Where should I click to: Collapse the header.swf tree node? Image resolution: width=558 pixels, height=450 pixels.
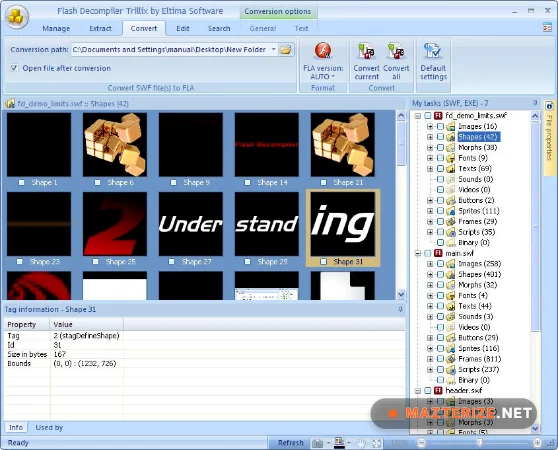coord(418,391)
